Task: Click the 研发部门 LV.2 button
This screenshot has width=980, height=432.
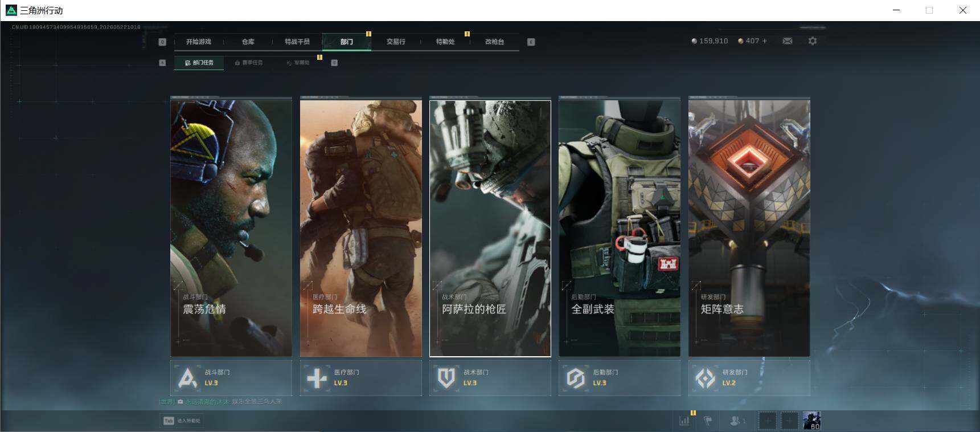Action: pos(749,378)
